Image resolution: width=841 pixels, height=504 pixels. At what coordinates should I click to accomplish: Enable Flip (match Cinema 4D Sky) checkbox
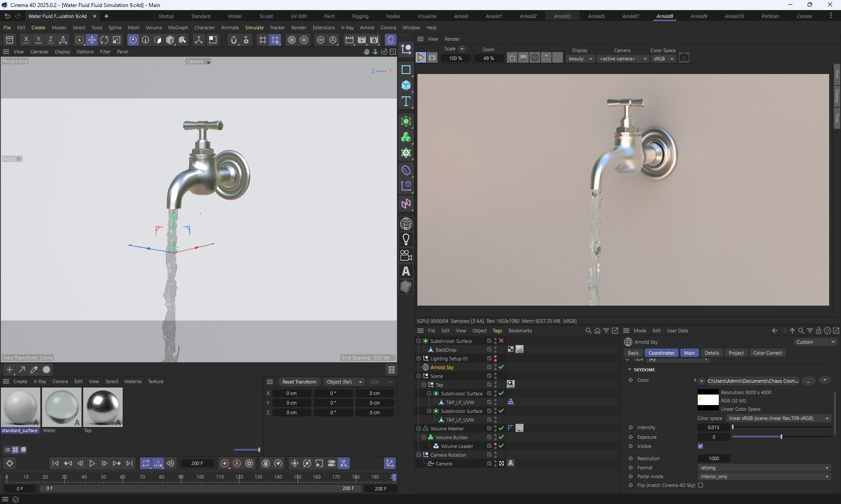pos(700,485)
